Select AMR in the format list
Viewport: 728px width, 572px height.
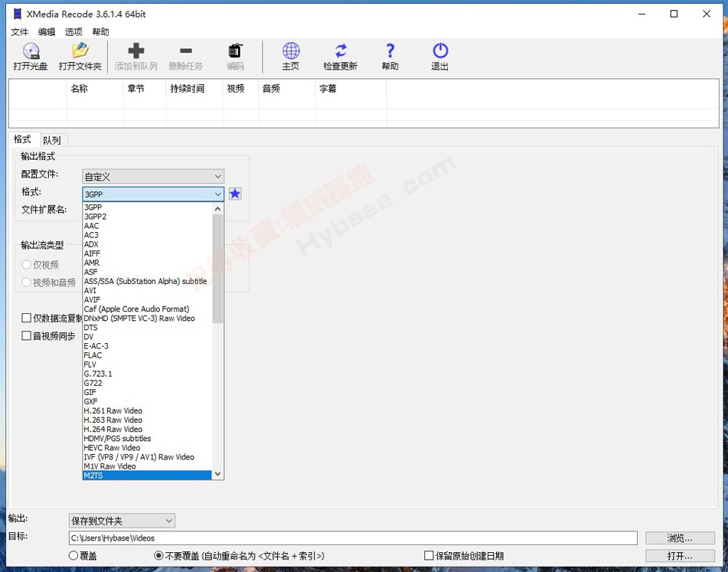(147, 263)
